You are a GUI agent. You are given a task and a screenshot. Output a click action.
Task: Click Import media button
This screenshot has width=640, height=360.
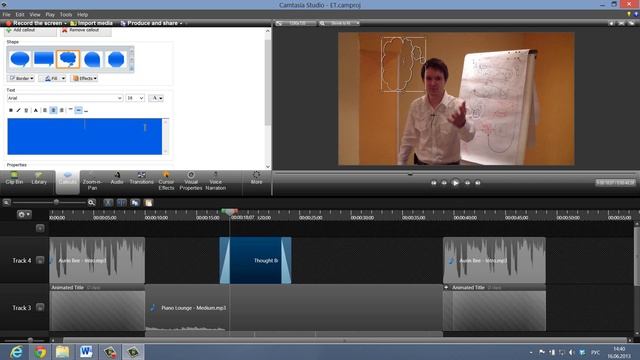(92, 23)
